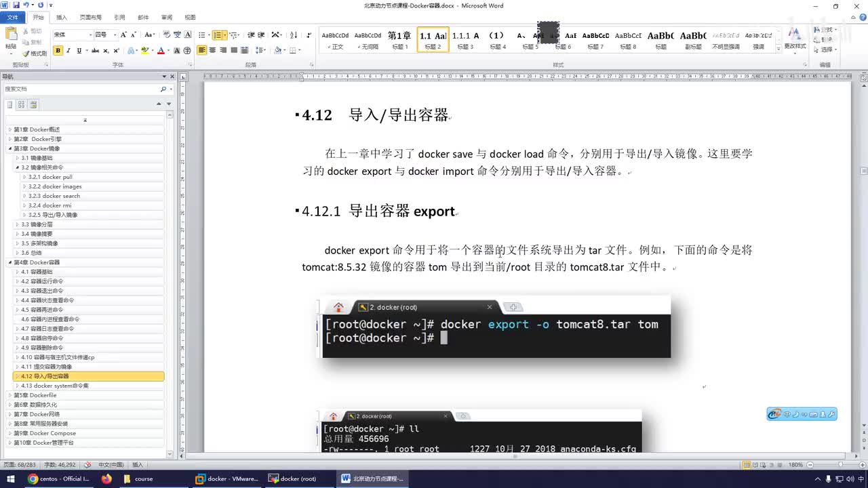
Task: Apply the 正文 Normal style
Action: click(335, 41)
